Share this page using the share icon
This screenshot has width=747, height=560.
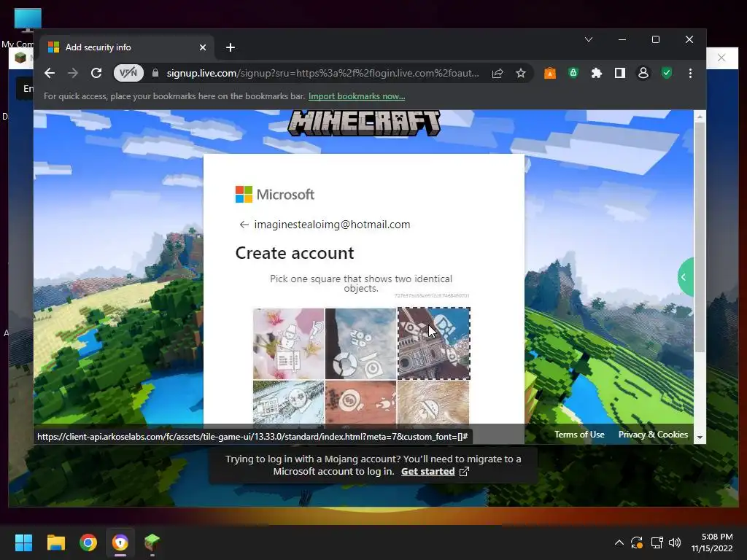tap(498, 74)
